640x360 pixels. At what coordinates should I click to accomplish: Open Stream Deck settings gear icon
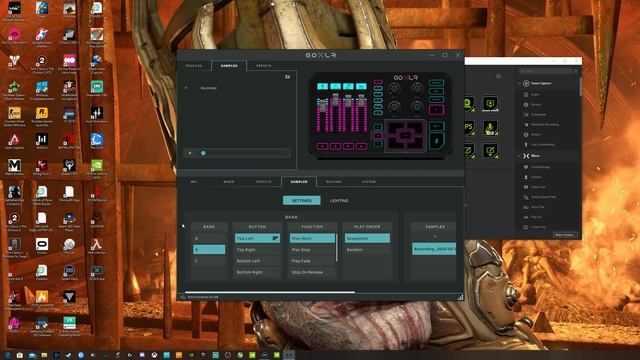click(x=498, y=76)
